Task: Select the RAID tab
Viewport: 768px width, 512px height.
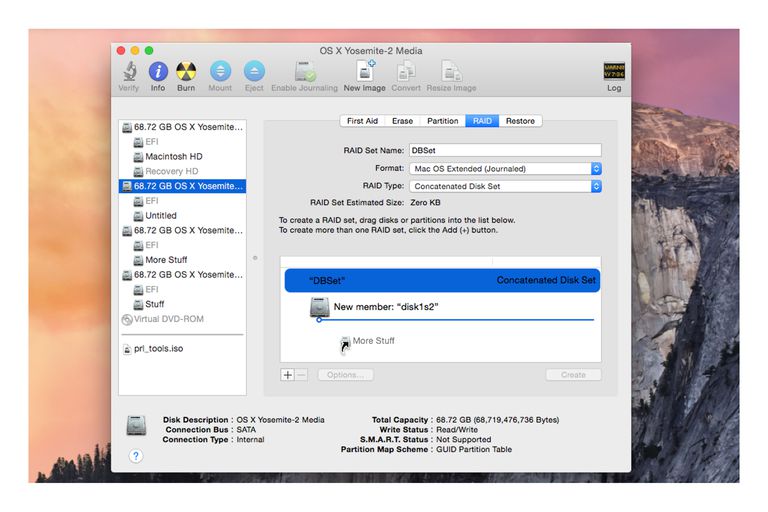Action: click(482, 121)
